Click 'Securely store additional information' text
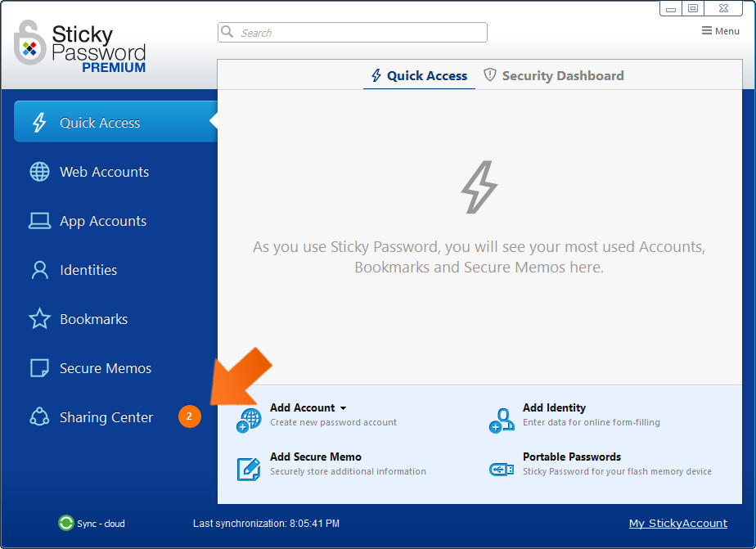Screen dimensions: 756x549 [x=348, y=471]
